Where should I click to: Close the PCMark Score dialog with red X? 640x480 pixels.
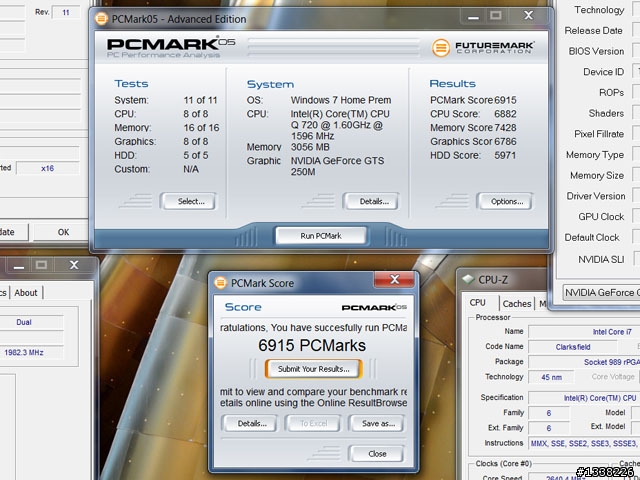[394, 280]
